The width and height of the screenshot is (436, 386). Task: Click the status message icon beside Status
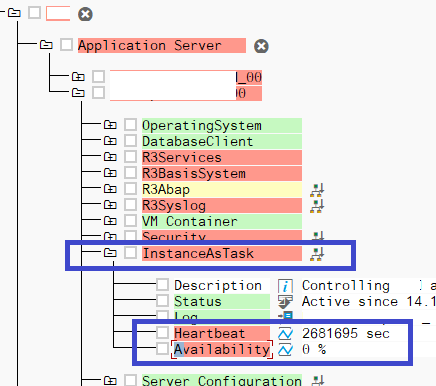(285, 302)
